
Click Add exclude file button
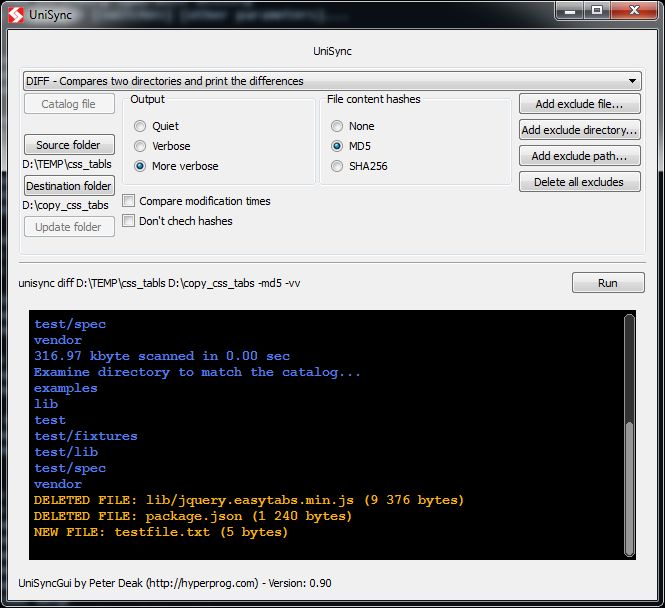point(579,104)
